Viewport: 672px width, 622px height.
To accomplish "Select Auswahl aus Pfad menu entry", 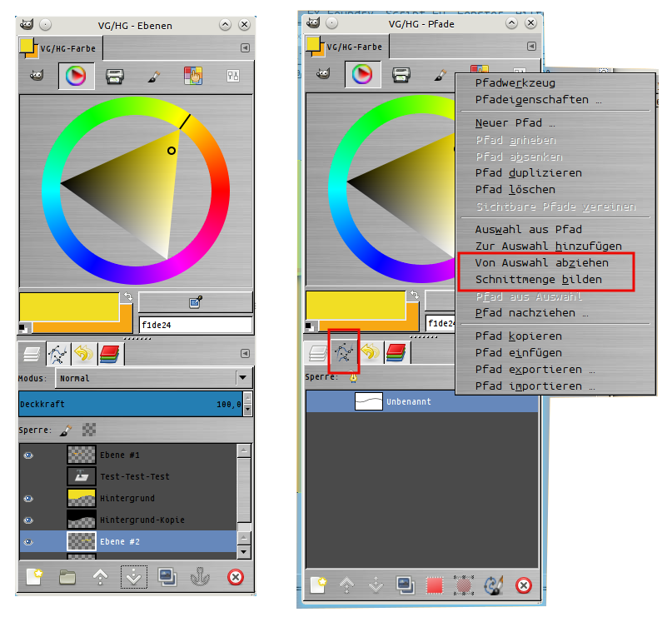I will [x=529, y=230].
